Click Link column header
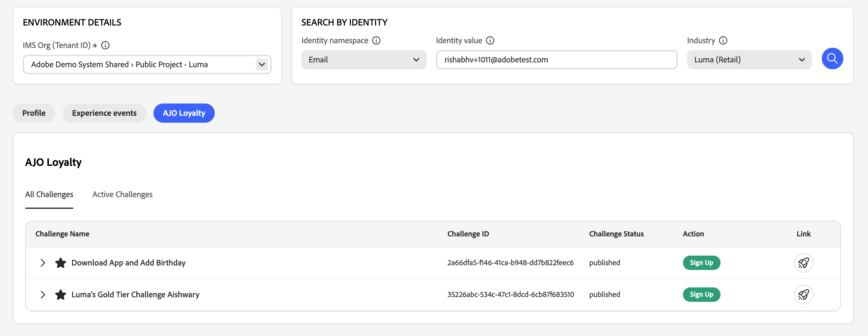 coord(803,234)
